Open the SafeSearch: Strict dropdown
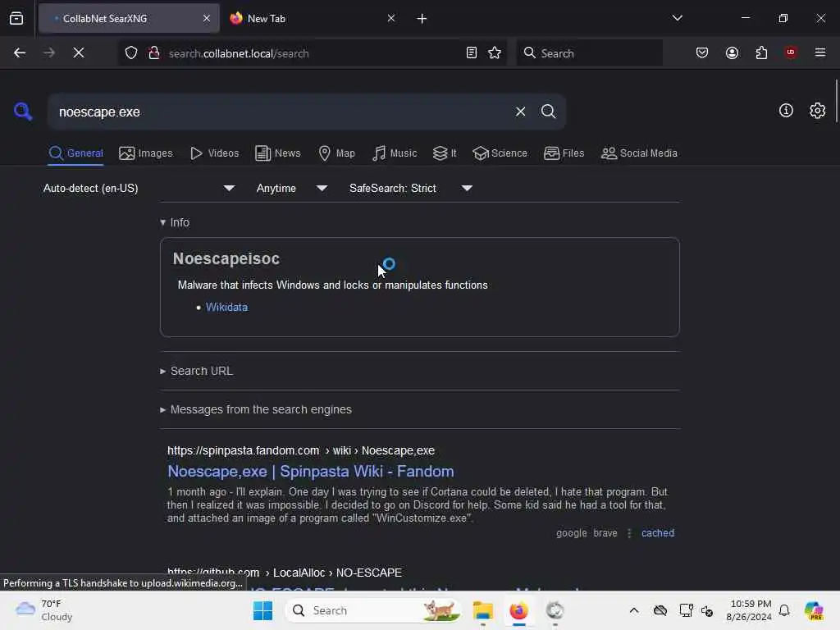Screen dimensions: 840x630 410,188
